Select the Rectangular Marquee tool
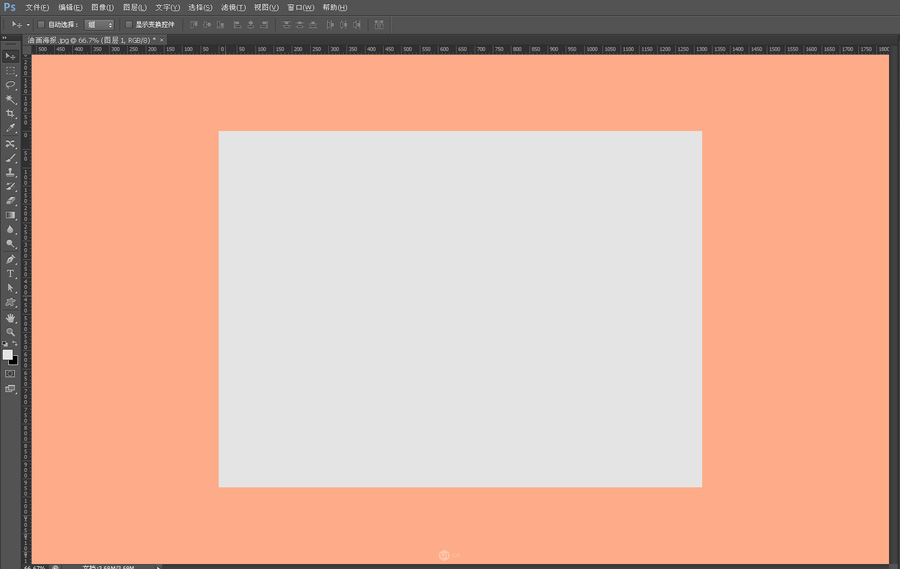Viewport: 900px width, 569px height. coord(10,70)
